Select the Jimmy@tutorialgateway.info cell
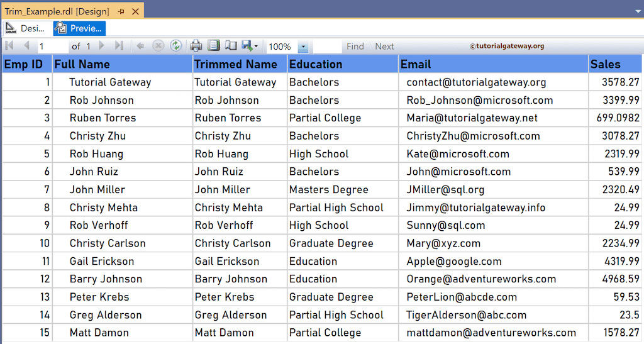Screen dimensions: 644x344 494,208
